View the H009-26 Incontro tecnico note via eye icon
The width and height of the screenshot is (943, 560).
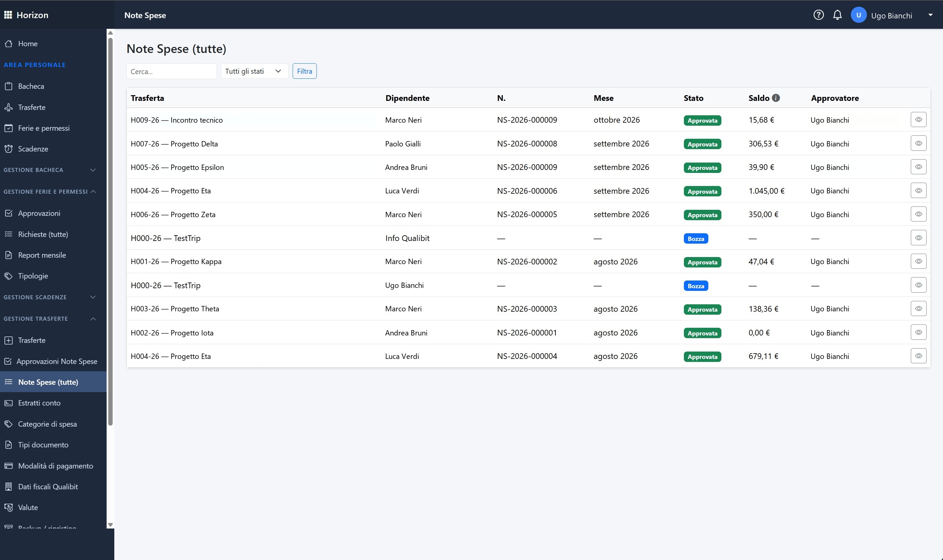point(919,120)
